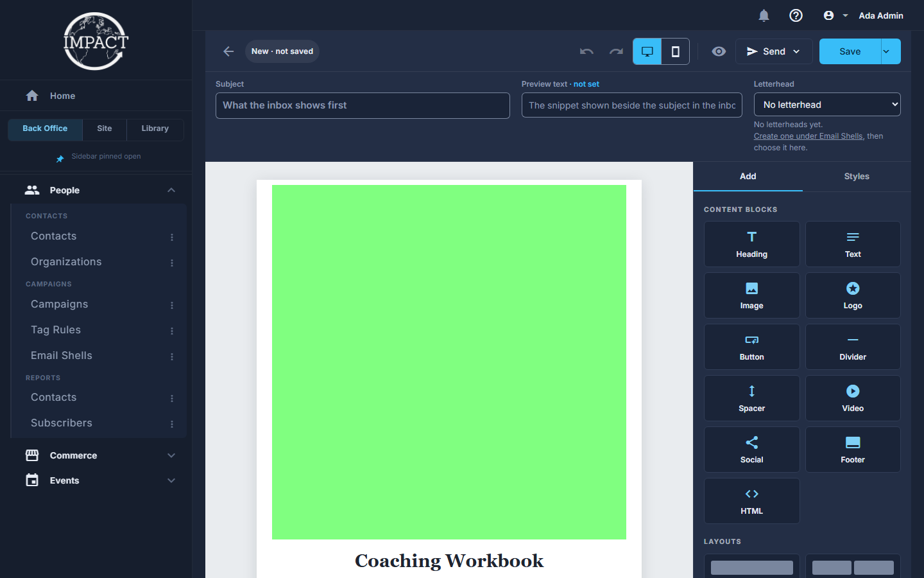The width and height of the screenshot is (924, 578).
Task: Click the redo arrow icon
Action: pyautogui.click(x=616, y=51)
